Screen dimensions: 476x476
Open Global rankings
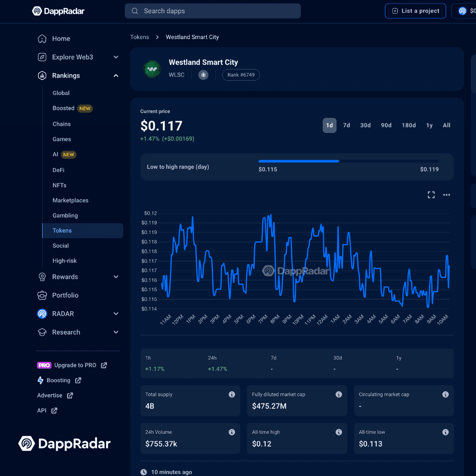click(61, 93)
